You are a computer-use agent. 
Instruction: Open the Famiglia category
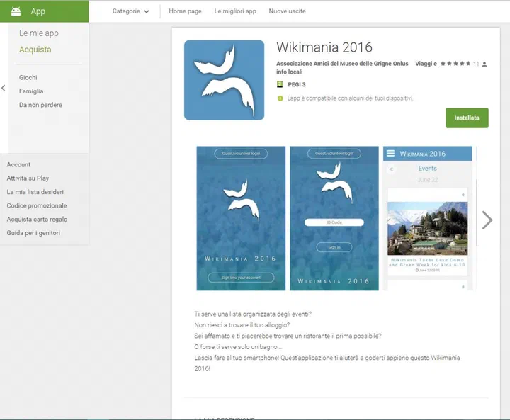pos(31,91)
